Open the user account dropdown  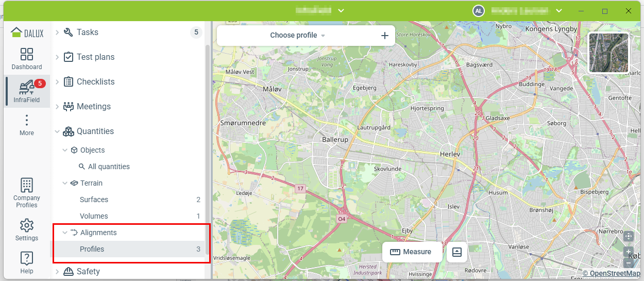pyautogui.click(x=558, y=11)
